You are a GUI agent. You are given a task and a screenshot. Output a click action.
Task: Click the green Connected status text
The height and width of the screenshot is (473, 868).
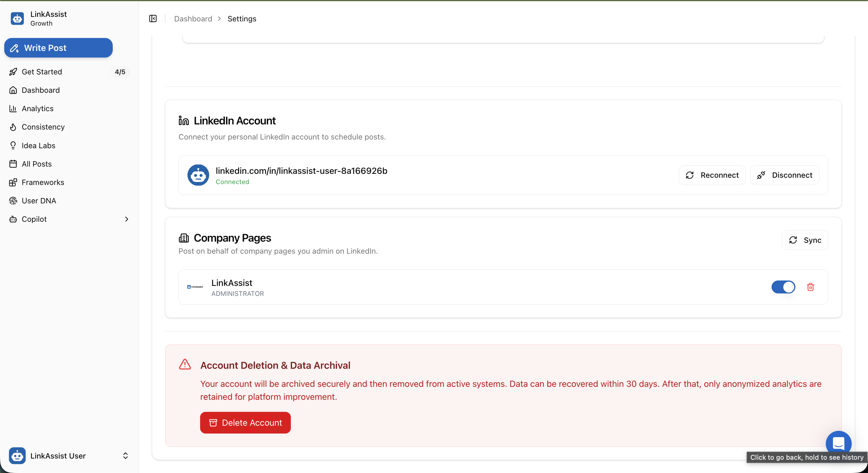click(232, 182)
